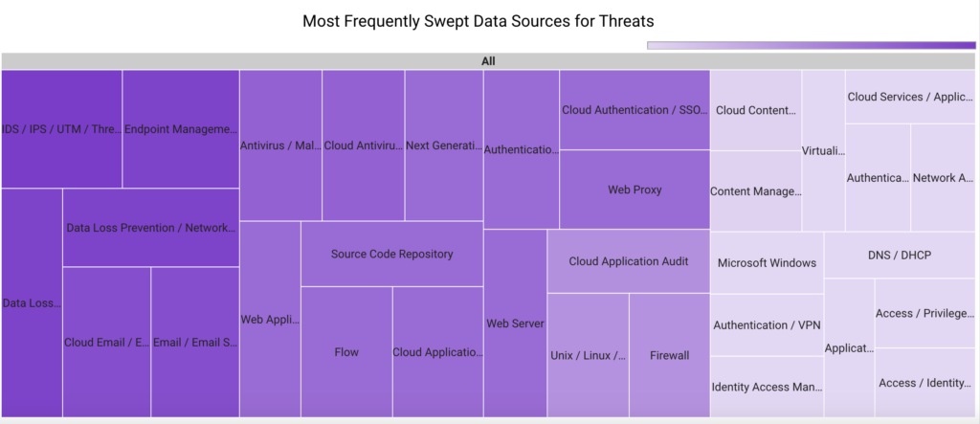Select the Firewall tile
Image resolution: width=980 pixels, height=424 pixels.
pos(669,355)
